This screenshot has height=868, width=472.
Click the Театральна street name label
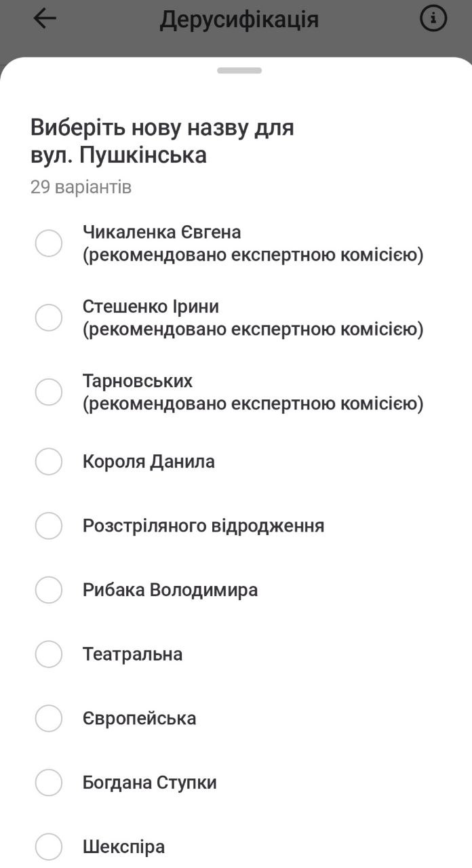132,654
